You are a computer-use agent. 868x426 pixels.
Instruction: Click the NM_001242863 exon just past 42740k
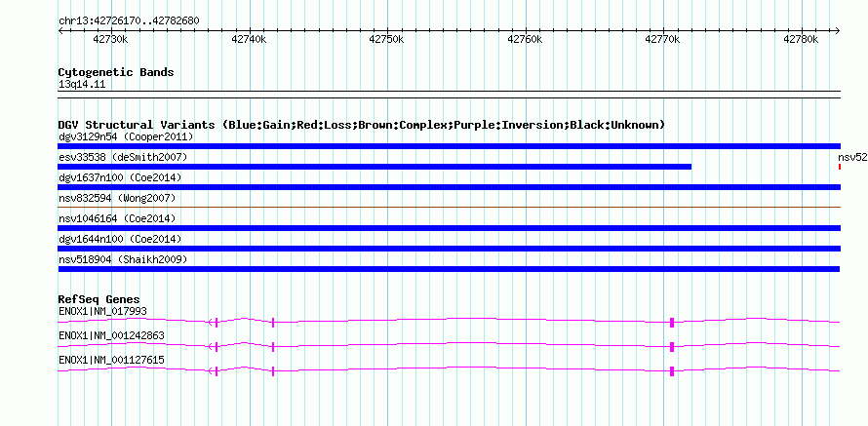pos(273,347)
